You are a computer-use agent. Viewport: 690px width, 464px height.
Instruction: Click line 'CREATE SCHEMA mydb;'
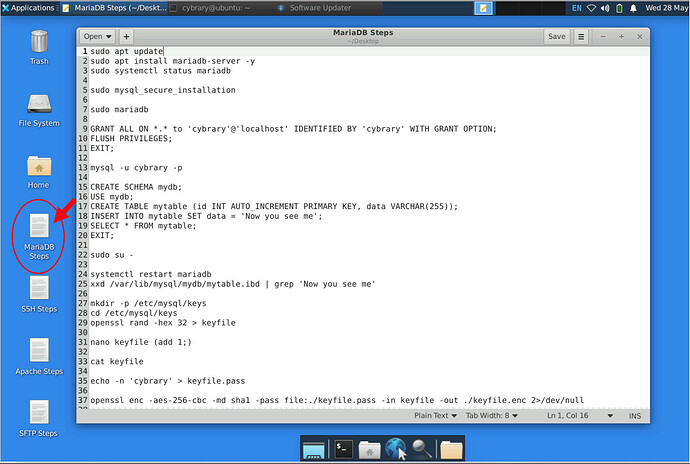point(136,187)
